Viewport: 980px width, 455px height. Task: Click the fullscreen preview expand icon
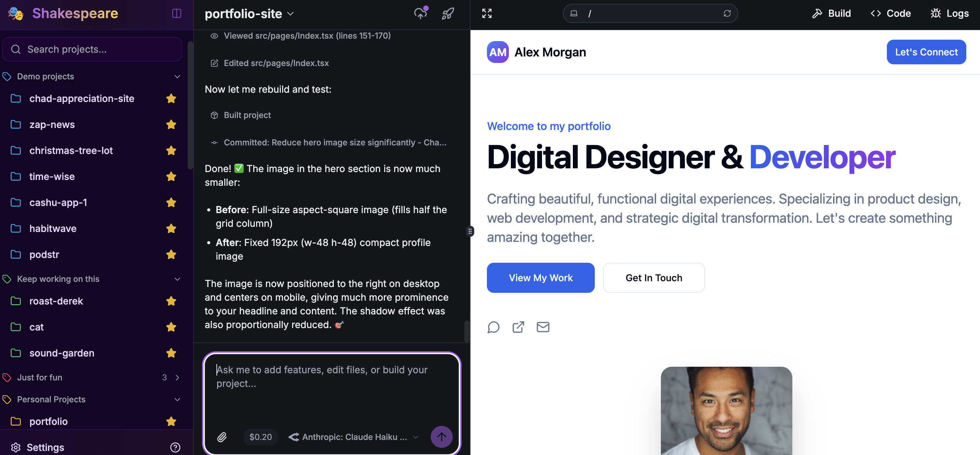[x=487, y=13]
